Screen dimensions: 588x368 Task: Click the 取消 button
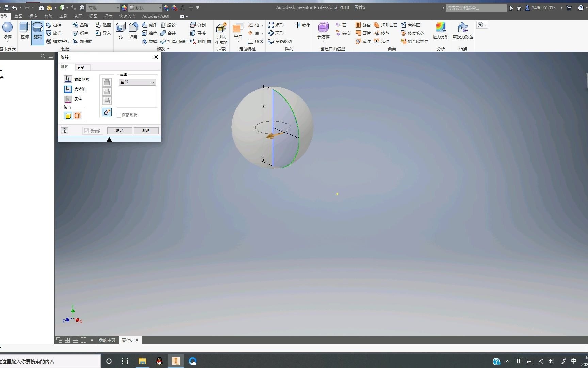(146, 131)
